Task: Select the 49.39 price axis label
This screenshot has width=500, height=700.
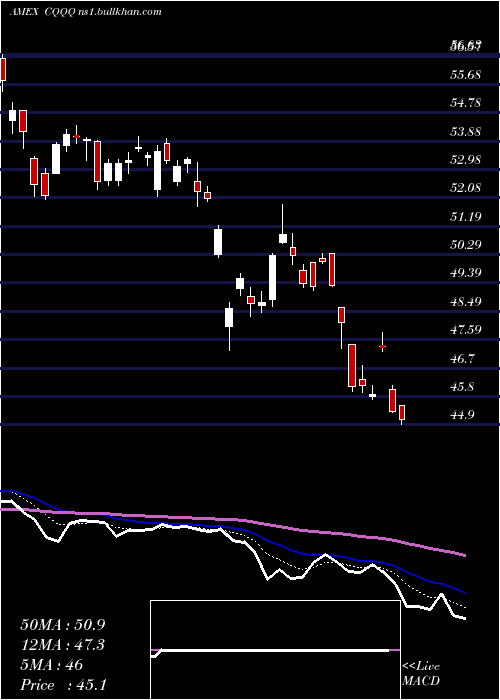Action: click(x=466, y=273)
